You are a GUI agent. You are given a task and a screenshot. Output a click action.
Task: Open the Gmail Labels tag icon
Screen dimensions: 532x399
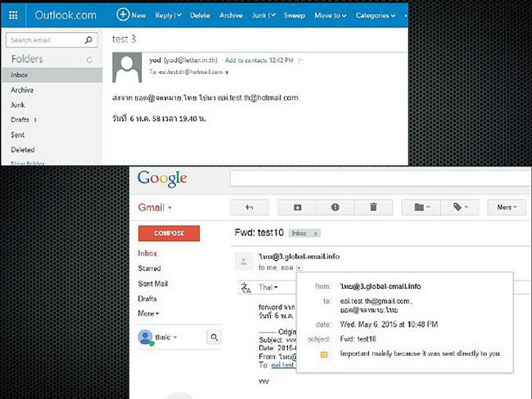pyautogui.click(x=460, y=208)
